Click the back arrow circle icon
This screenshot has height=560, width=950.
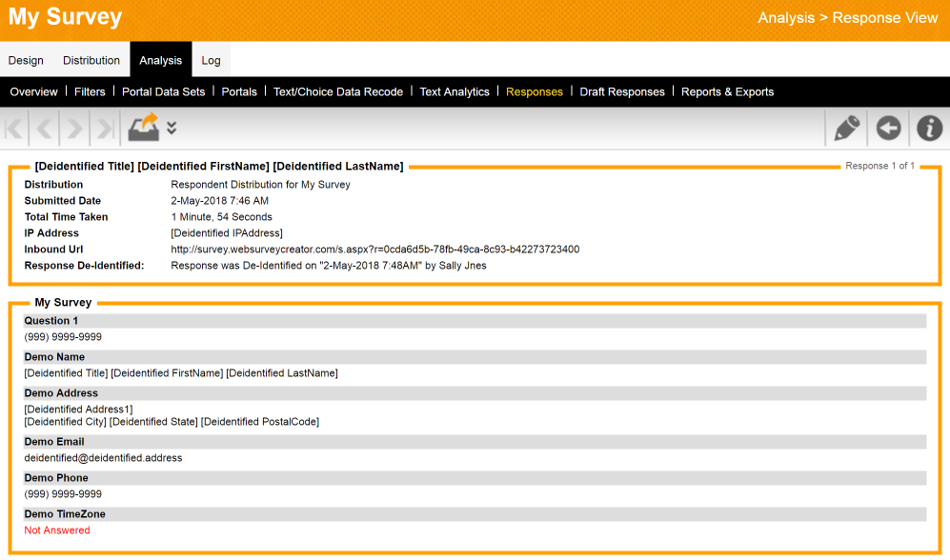[888, 129]
